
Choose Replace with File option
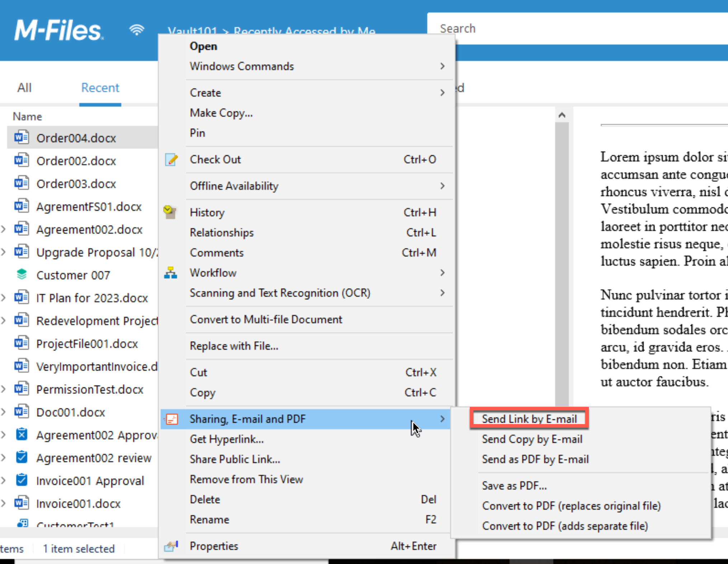click(x=307, y=346)
